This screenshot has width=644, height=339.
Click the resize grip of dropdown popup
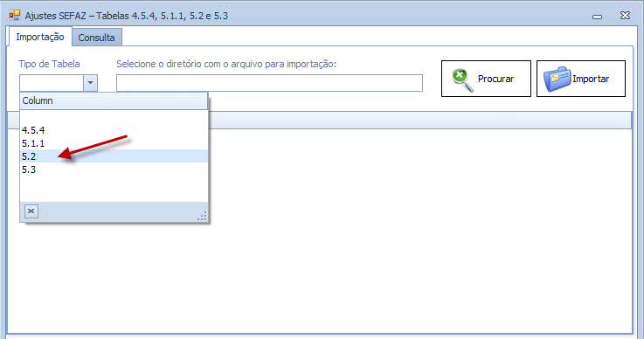click(202, 217)
